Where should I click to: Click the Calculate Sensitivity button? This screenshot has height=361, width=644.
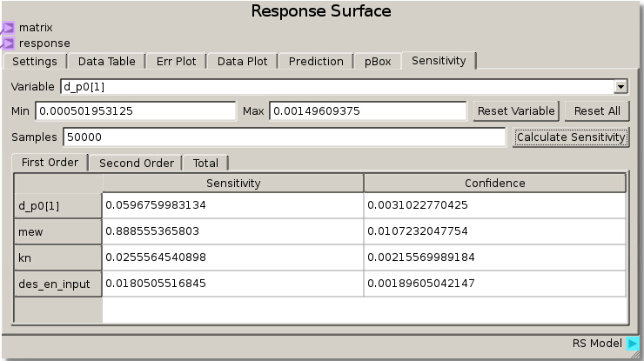tap(571, 137)
